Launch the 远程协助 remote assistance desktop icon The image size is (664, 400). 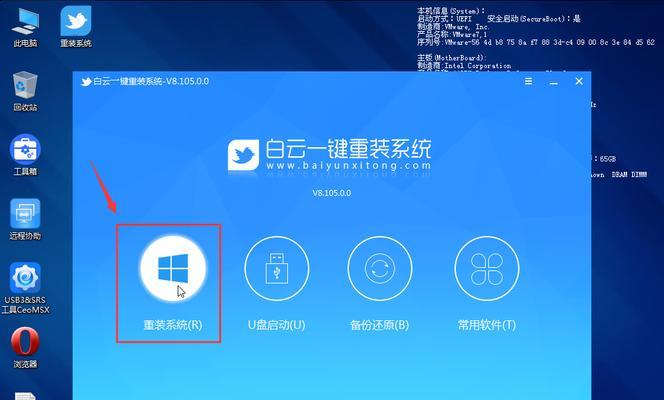tap(25, 215)
